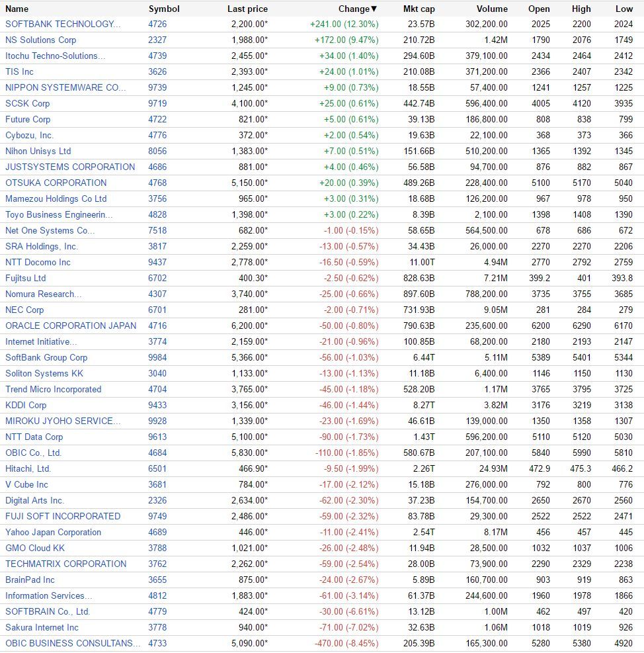Image resolution: width=644 pixels, height=653 pixels.
Task: Open SoftBank Group Corp link
Action: click(46, 357)
